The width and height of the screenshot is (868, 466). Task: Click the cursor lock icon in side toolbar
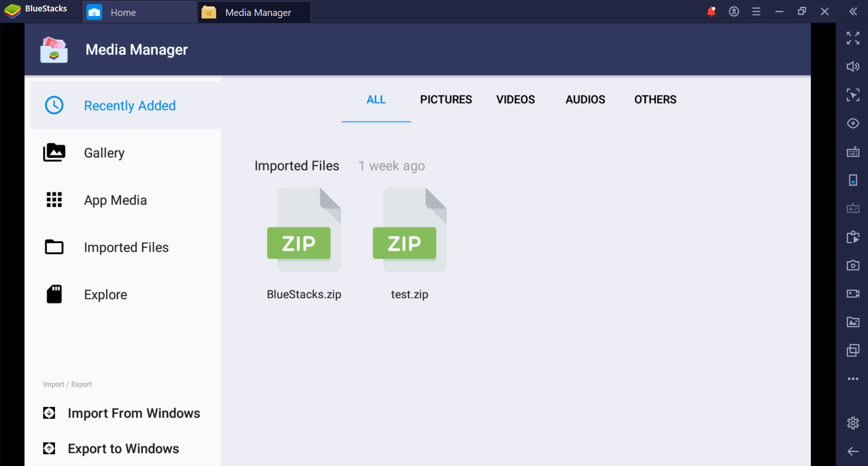coord(853,95)
